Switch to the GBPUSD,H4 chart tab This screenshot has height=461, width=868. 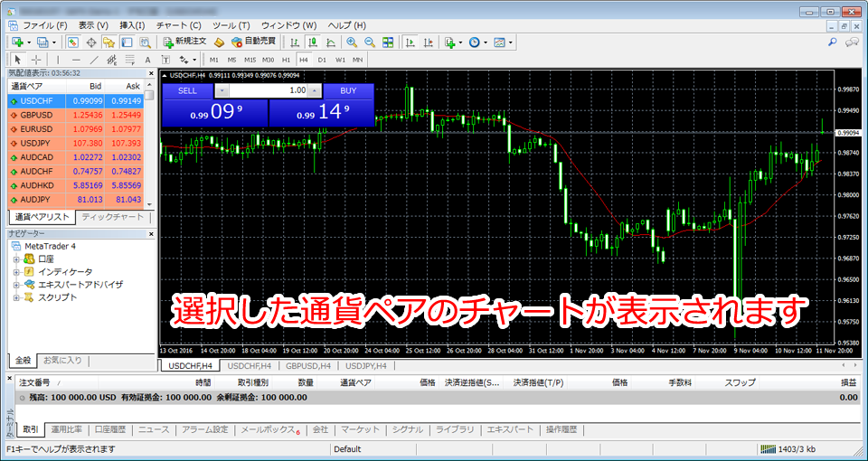point(309,366)
